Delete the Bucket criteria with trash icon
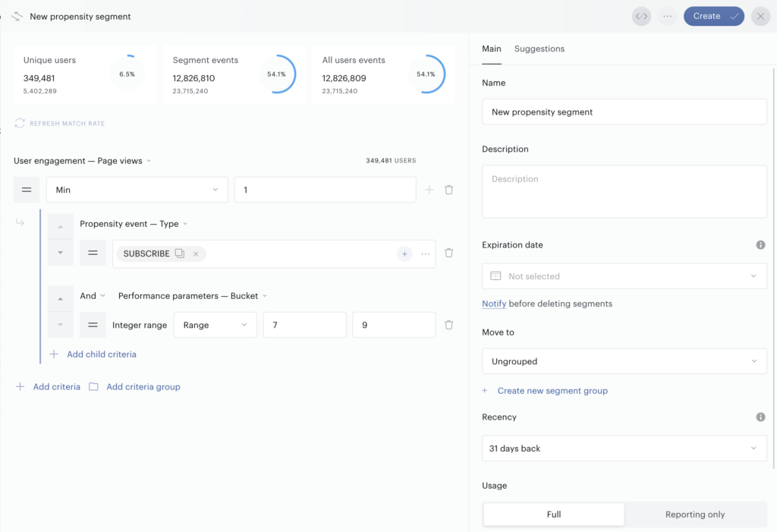777x532 pixels. pos(449,325)
